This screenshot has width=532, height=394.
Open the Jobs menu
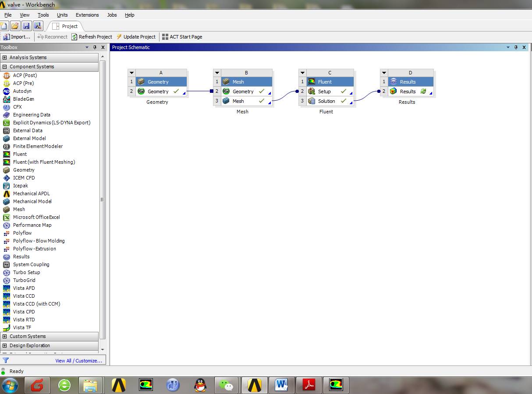click(x=112, y=15)
